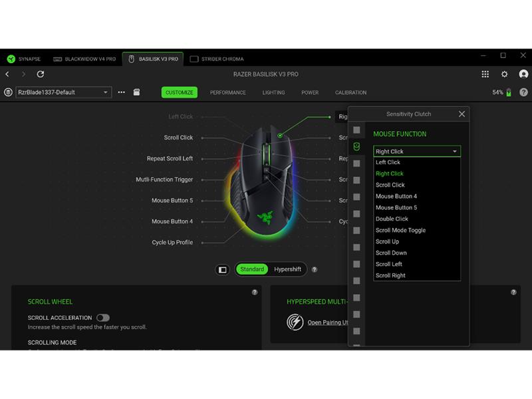The height and width of the screenshot is (399, 532).
Task: Open help icon next to Hypershift
Action: pos(315,269)
